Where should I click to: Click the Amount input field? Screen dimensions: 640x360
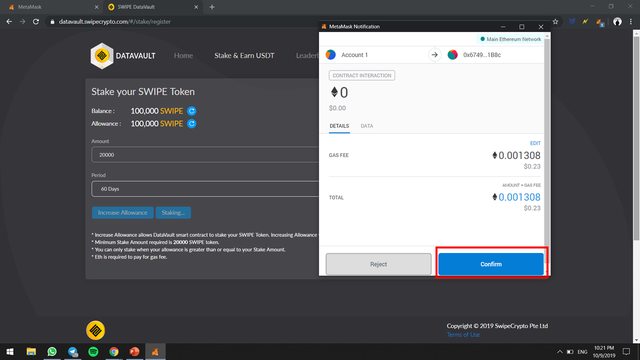point(205,155)
